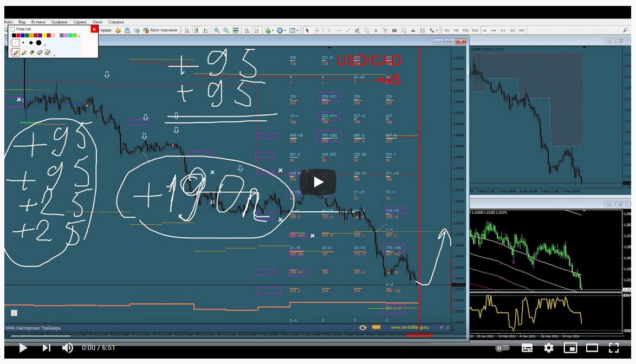Select M15 timeframe
The width and height of the screenshot is (636, 364).
[466, 30]
